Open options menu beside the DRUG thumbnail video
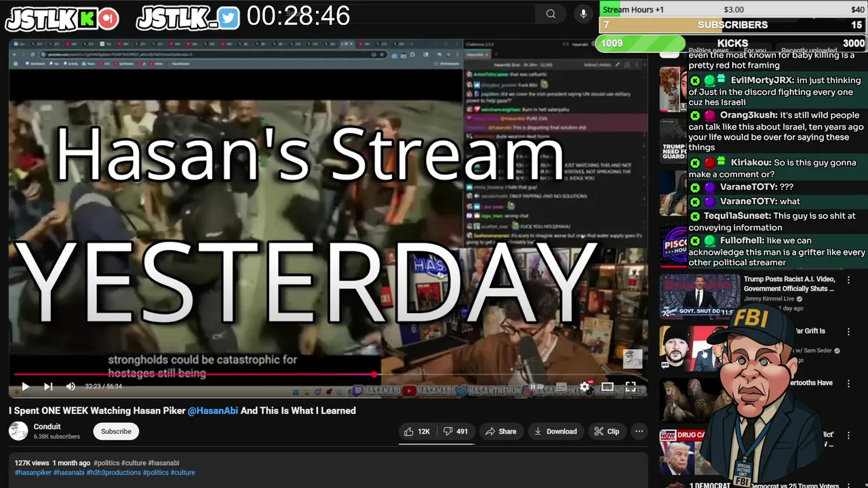This screenshot has height=488, width=868. tap(848, 435)
